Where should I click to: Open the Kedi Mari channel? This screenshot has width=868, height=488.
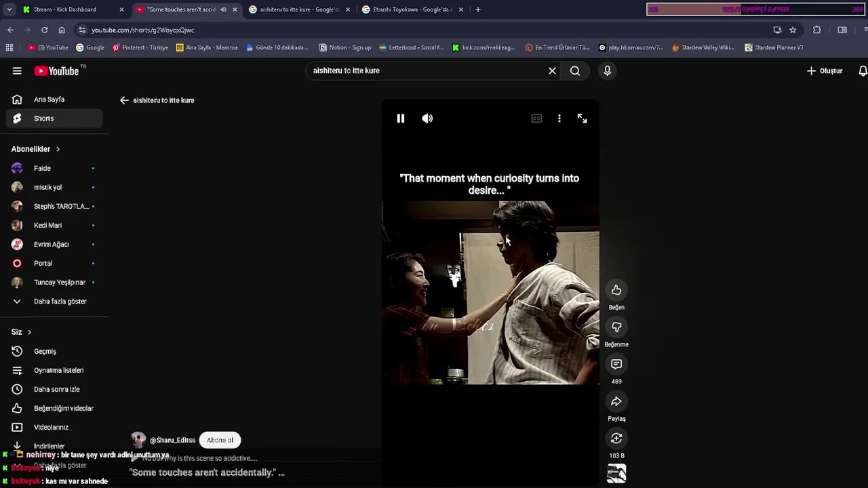coord(54,225)
